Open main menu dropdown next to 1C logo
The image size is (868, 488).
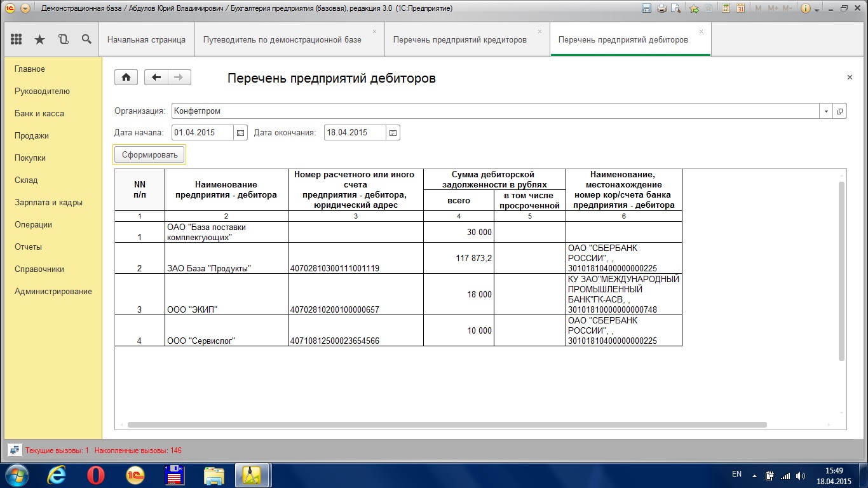pyautogui.click(x=25, y=9)
